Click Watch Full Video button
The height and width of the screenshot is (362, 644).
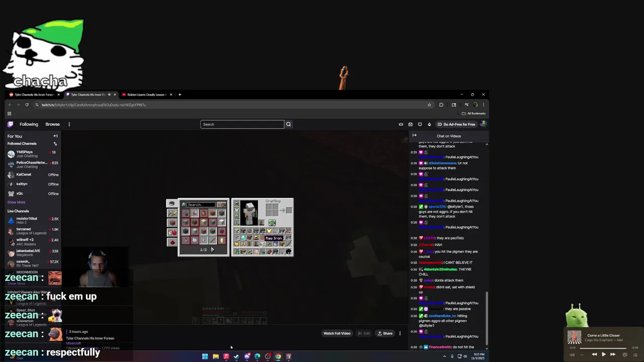[337, 333]
